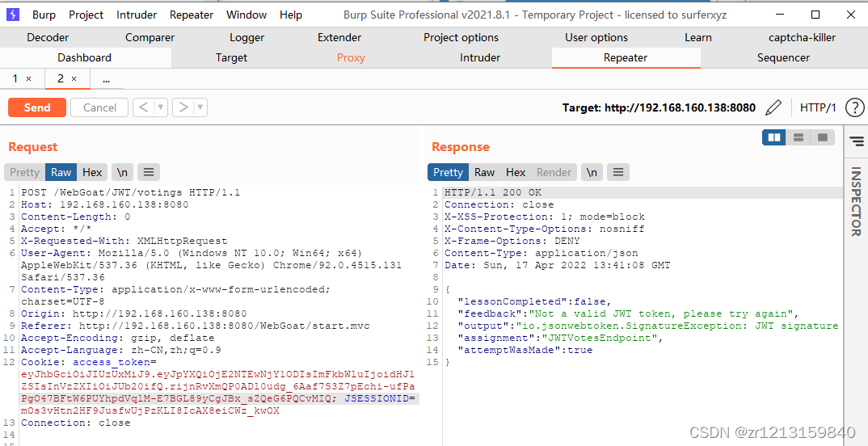Image resolution: width=868 pixels, height=446 pixels.
Task: Go forward in history with right arrow
Action: click(x=183, y=107)
